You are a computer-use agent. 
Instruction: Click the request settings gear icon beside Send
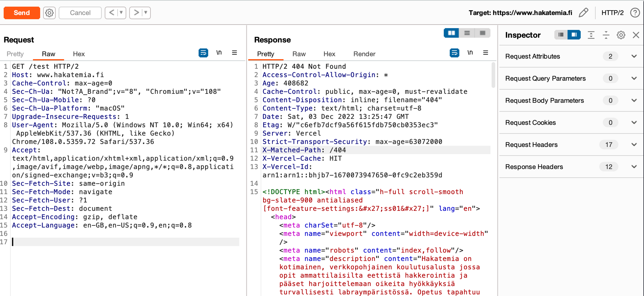[49, 13]
